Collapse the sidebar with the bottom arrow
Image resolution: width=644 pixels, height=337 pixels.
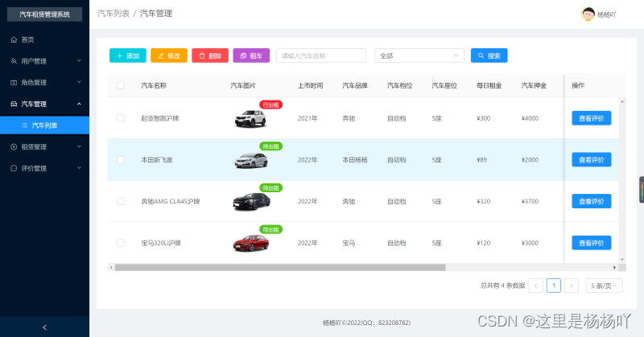tap(44, 327)
